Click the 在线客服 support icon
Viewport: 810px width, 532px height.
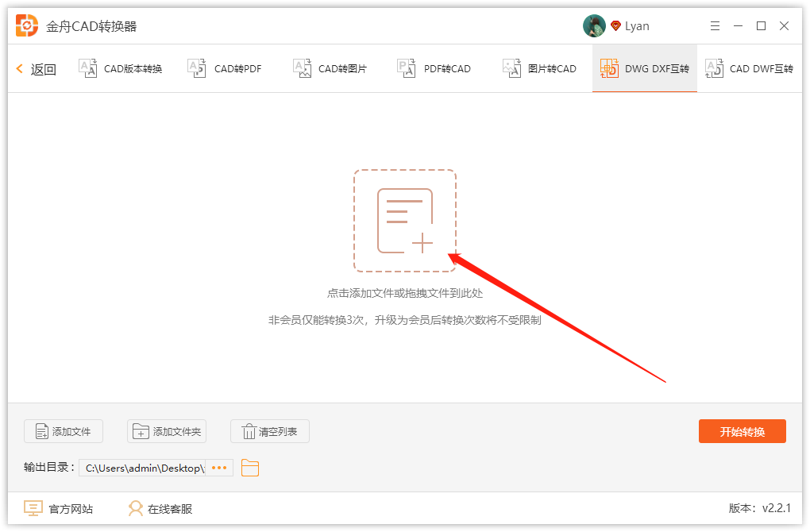coord(135,508)
